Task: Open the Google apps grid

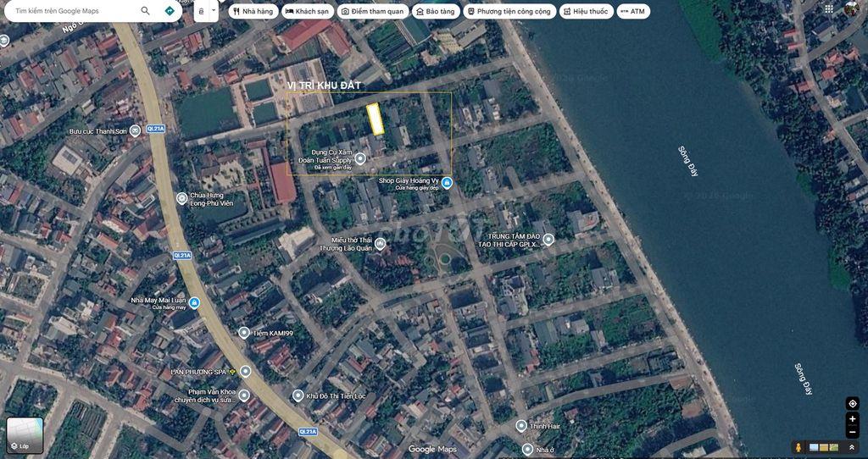Action: [x=829, y=8]
